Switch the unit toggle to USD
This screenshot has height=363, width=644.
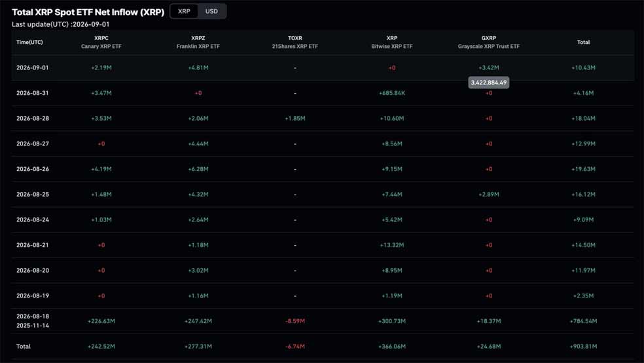211,12
